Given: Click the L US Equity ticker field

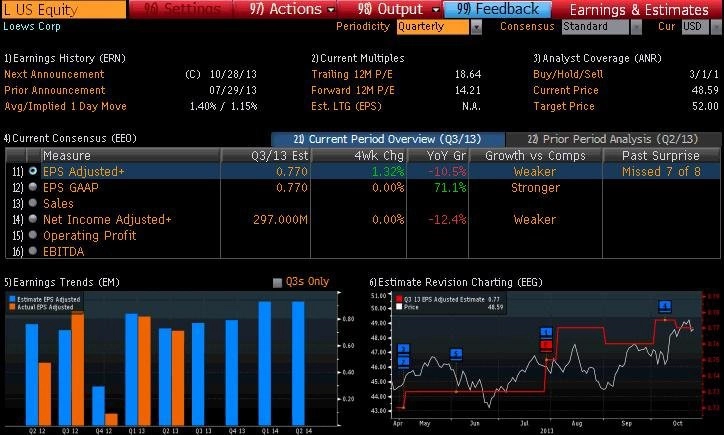Looking at the screenshot, I should click(64, 9).
